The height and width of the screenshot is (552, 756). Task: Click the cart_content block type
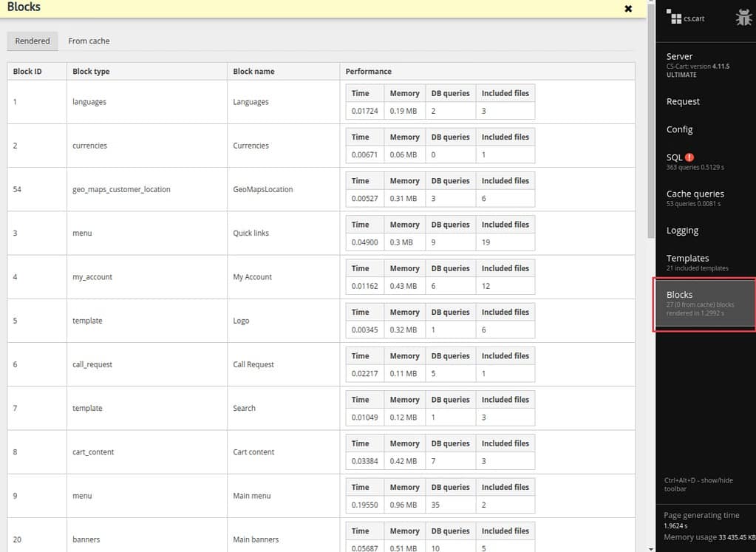tap(93, 452)
